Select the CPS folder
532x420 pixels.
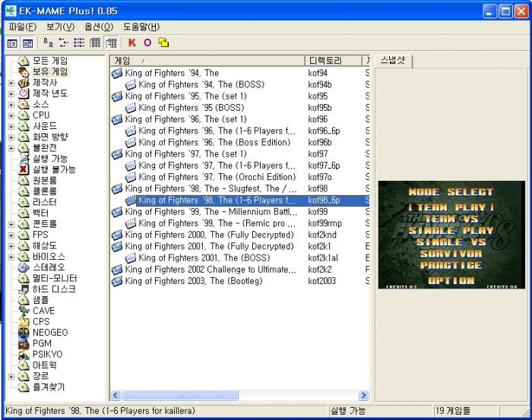click(41, 322)
